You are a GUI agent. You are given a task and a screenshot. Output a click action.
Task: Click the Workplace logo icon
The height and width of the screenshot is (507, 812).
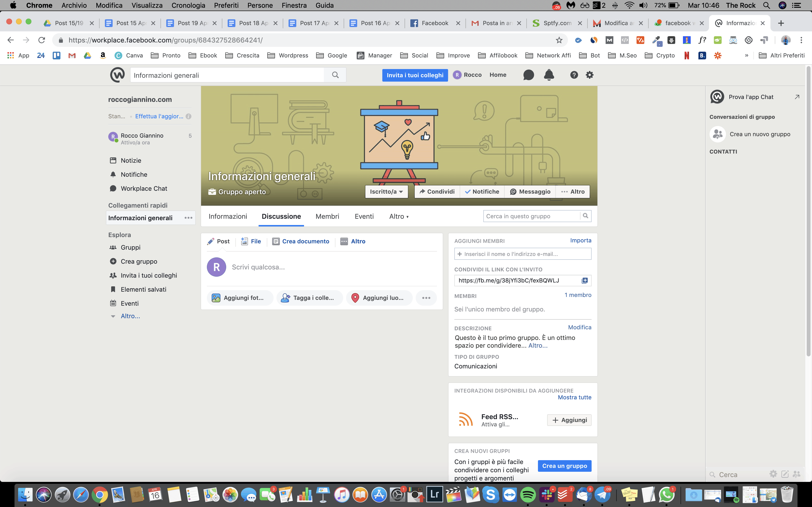[117, 75]
